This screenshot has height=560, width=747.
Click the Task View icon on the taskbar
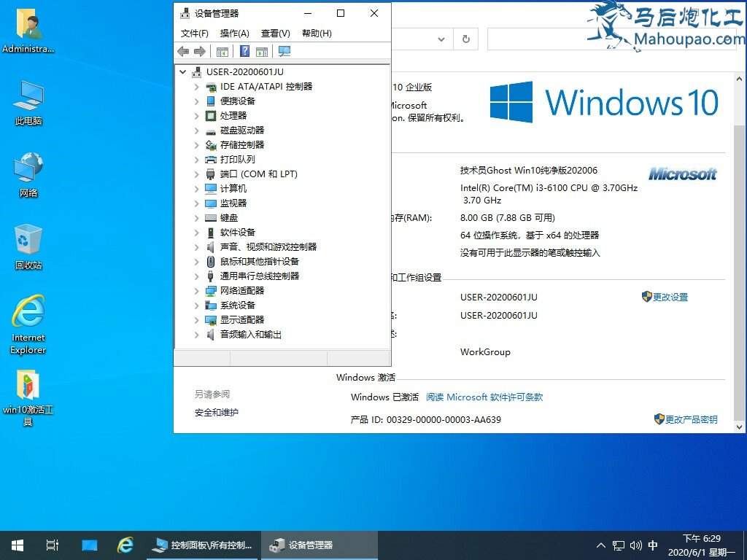[x=53, y=545]
